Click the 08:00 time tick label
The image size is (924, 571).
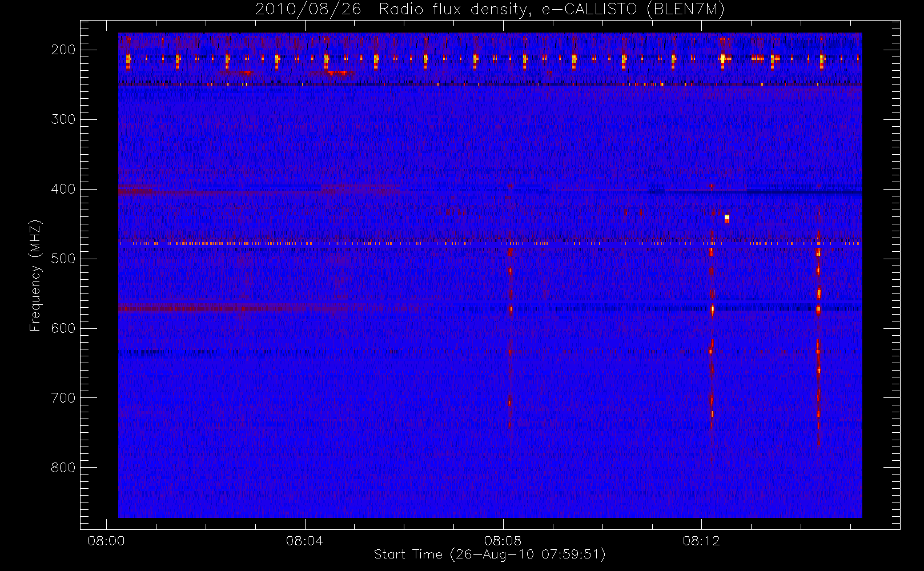106,541
